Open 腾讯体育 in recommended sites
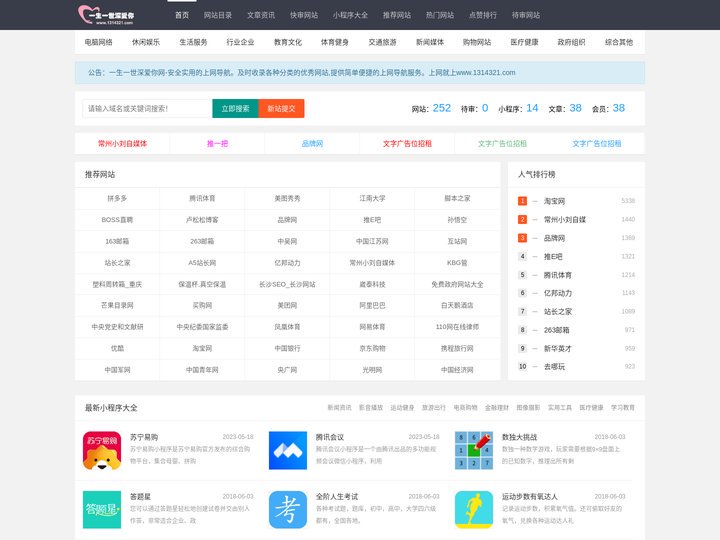 click(x=202, y=198)
